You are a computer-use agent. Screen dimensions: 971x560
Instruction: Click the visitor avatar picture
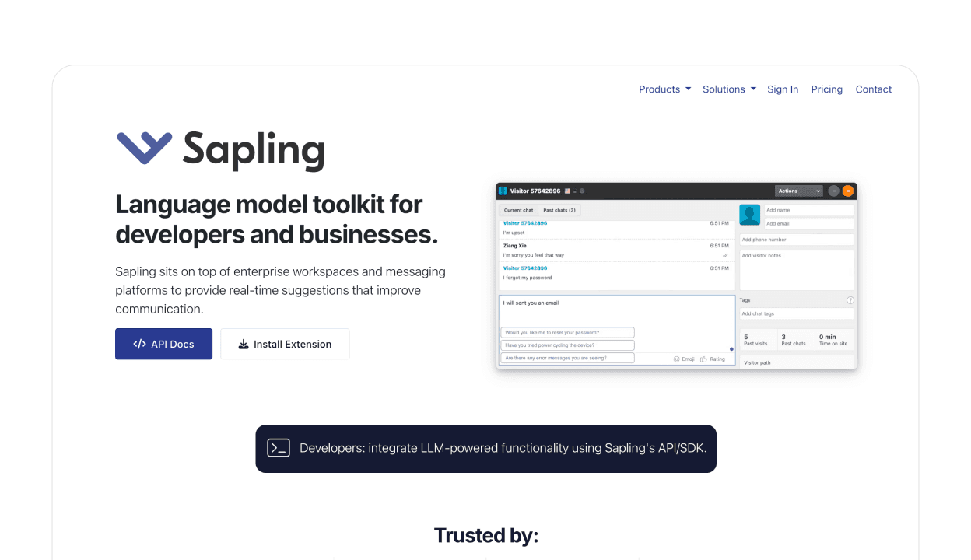pos(749,215)
